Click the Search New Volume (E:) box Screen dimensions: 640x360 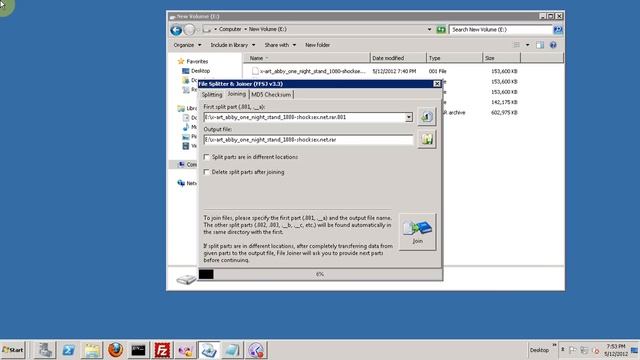point(501,30)
